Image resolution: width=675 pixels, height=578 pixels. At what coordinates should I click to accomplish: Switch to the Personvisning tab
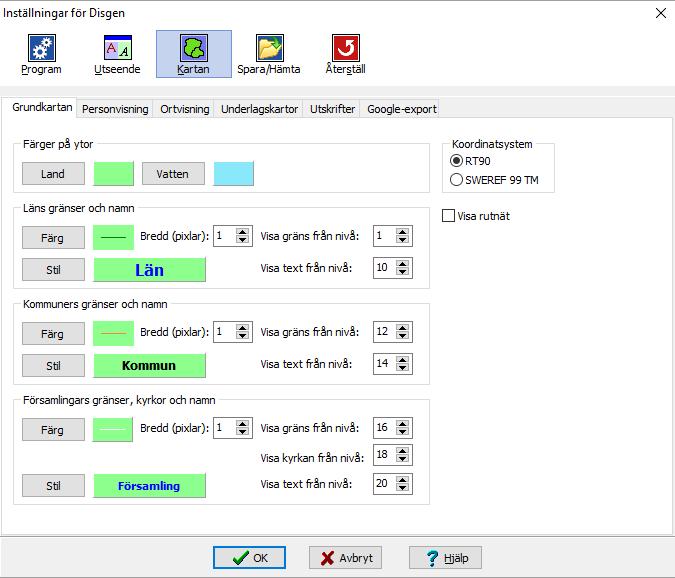pos(115,109)
